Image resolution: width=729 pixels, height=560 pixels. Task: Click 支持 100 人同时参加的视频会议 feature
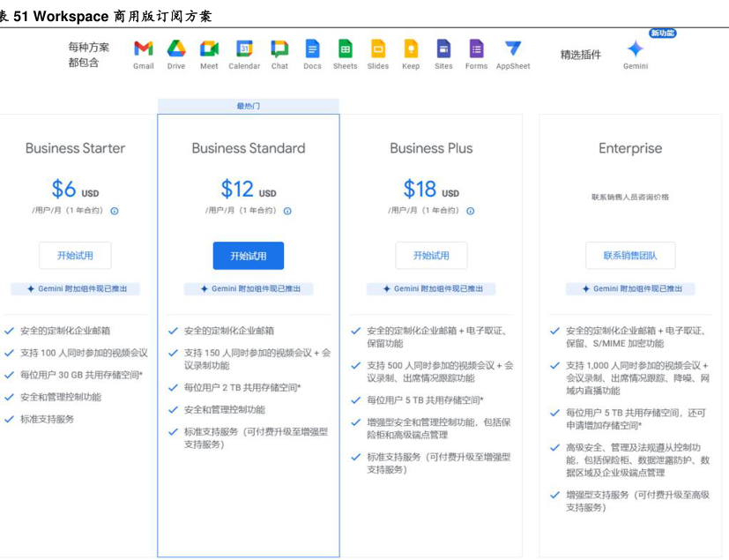click(x=84, y=353)
